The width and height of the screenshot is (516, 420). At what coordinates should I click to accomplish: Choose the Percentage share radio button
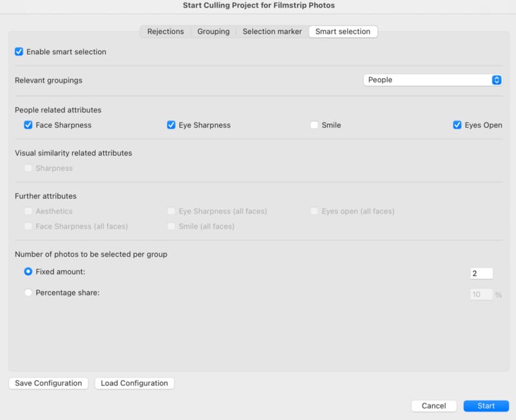point(27,292)
